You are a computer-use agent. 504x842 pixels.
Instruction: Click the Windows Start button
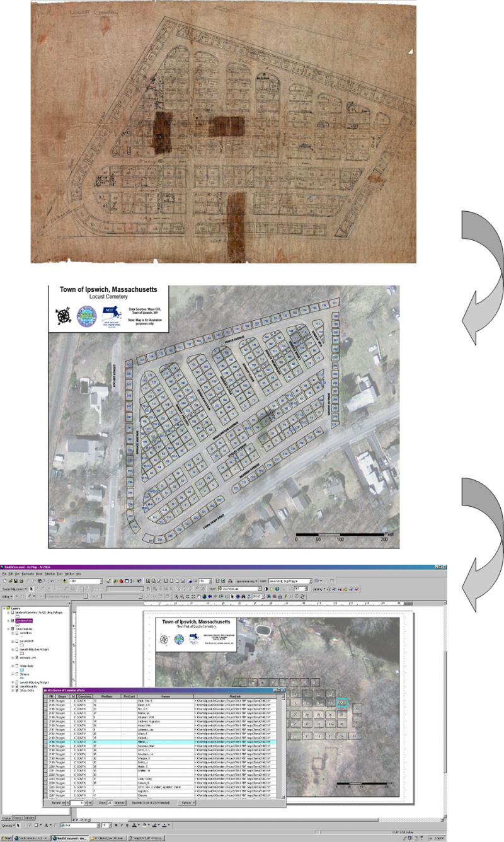click(x=8, y=838)
